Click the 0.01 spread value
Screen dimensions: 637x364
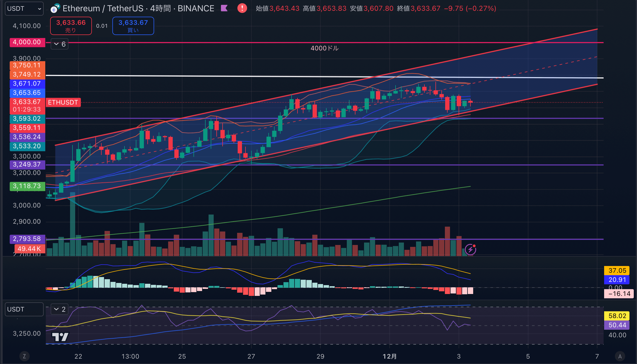point(102,26)
